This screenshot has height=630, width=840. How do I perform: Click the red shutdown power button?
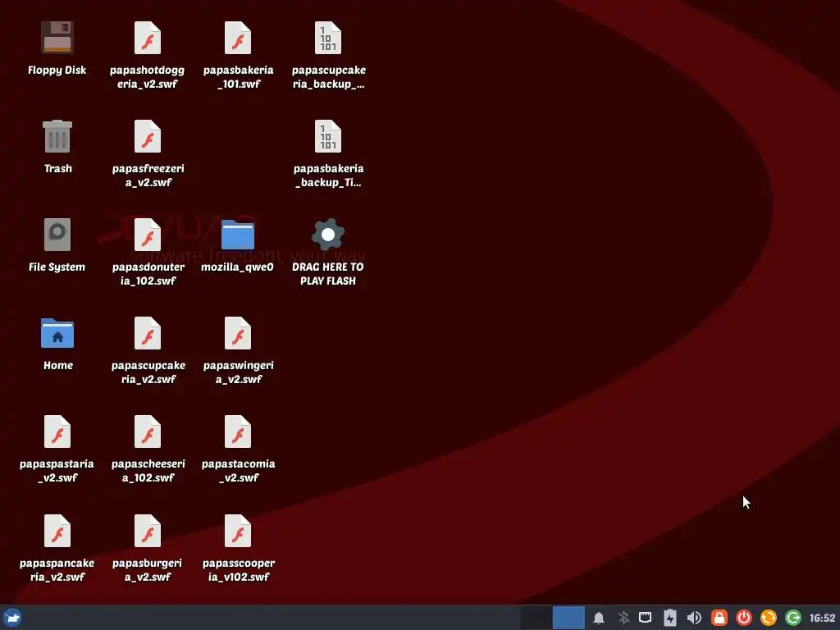[743, 619]
